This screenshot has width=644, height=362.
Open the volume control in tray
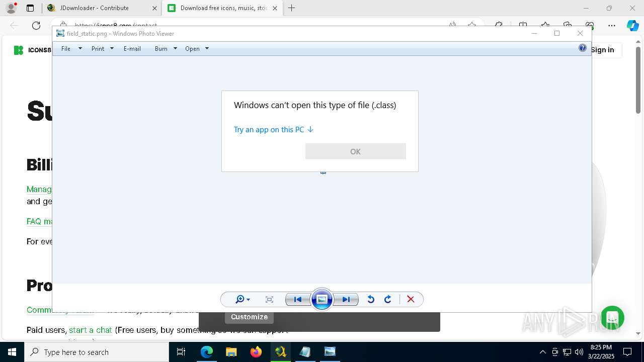tap(579, 352)
